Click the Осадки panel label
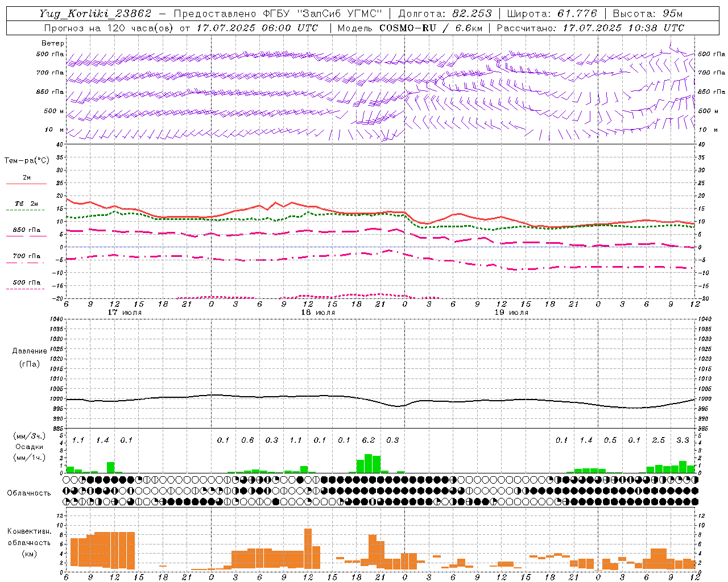 tap(30, 447)
